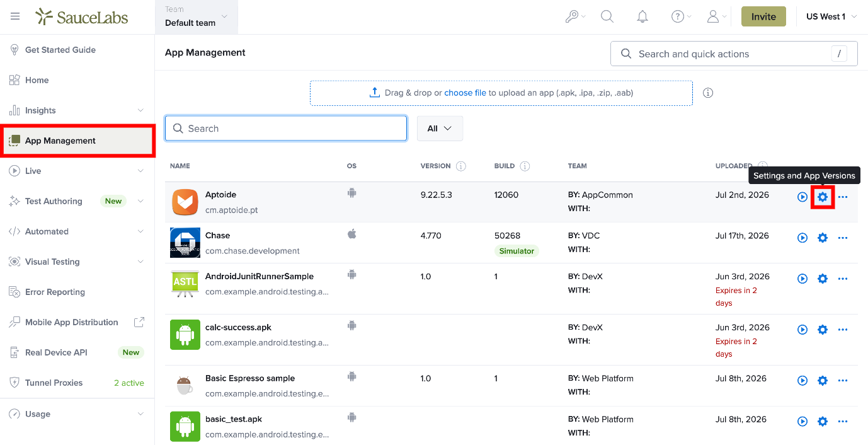Click the header magnifier search icon
The width and height of the screenshot is (868, 445).
pyautogui.click(x=607, y=17)
